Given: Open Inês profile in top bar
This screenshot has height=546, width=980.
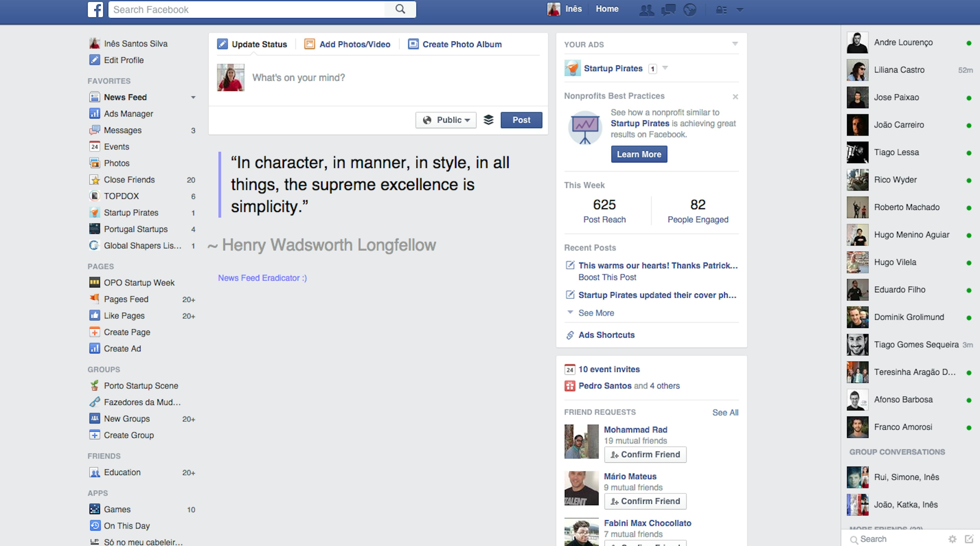Looking at the screenshot, I should [x=565, y=9].
